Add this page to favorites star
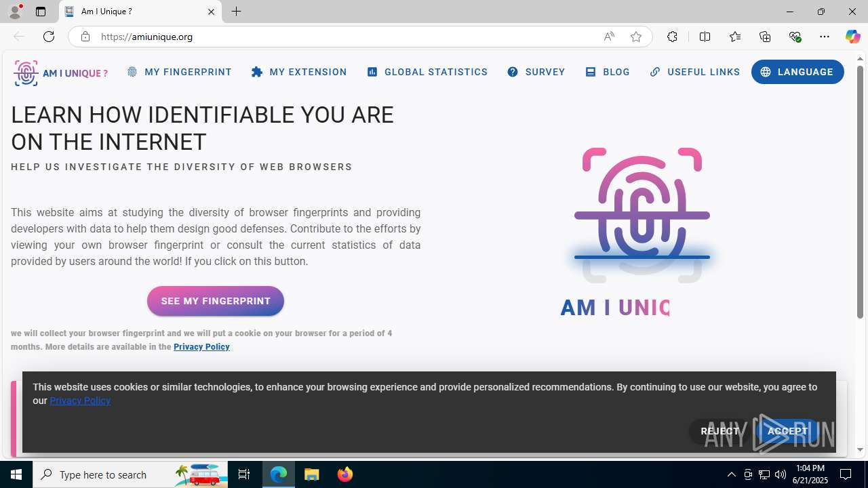 coord(636,37)
